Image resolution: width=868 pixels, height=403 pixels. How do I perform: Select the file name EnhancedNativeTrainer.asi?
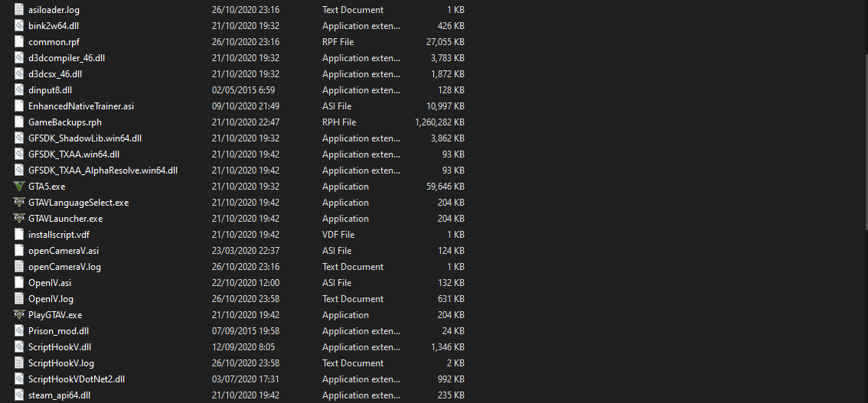(81, 106)
